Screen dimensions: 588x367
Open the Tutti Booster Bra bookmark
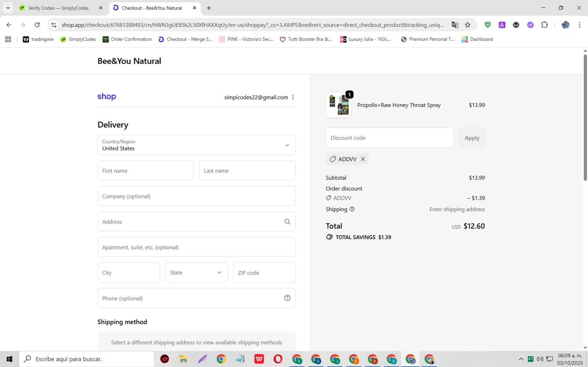tap(306, 39)
